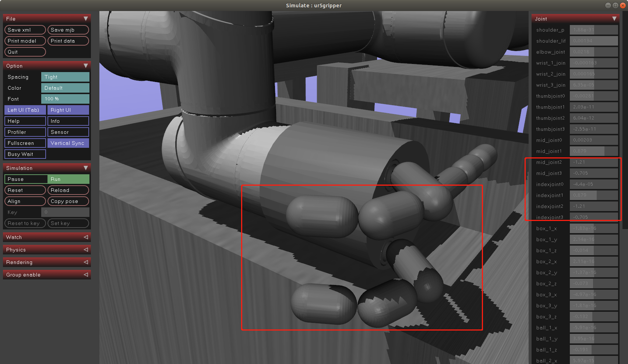Adjust the thumbjoint0 slider
Viewport: 628px width, 364px height.
[x=594, y=96]
